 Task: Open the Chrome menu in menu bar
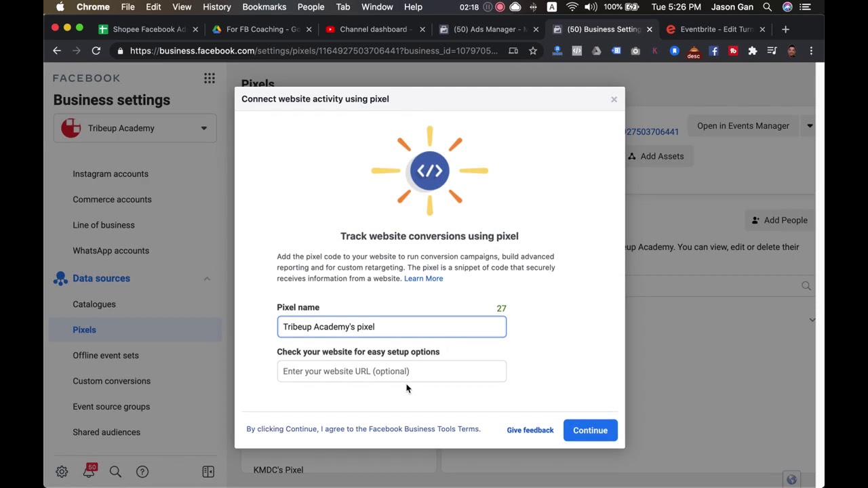pyautogui.click(x=94, y=7)
